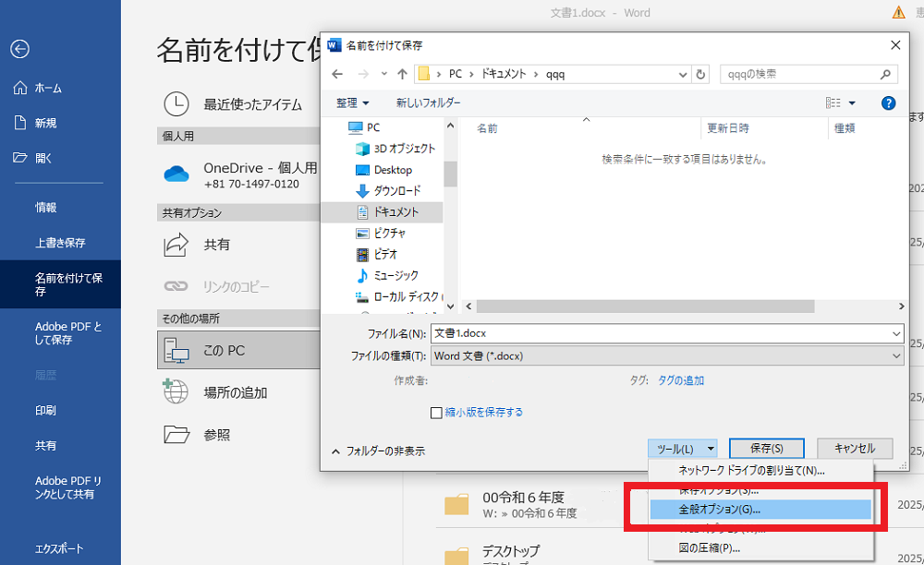This screenshot has width=924, height=565.
Task: Click folder tree scroll-down arrow
Action: 450,307
